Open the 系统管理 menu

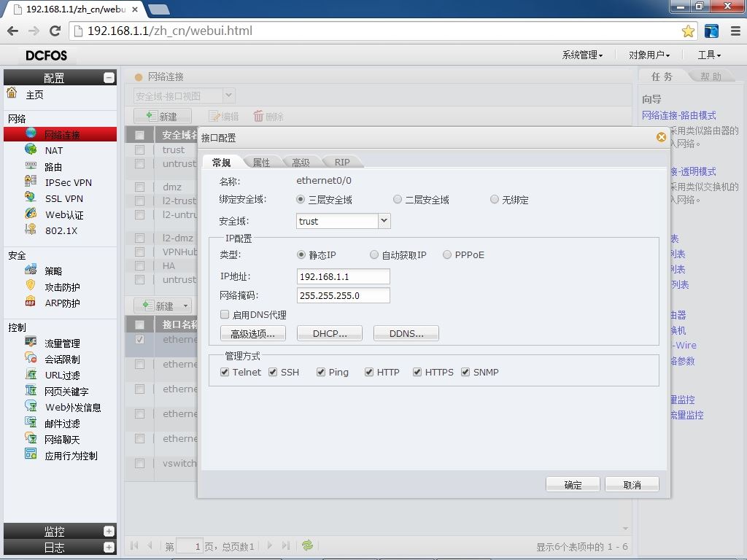click(x=582, y=55)
